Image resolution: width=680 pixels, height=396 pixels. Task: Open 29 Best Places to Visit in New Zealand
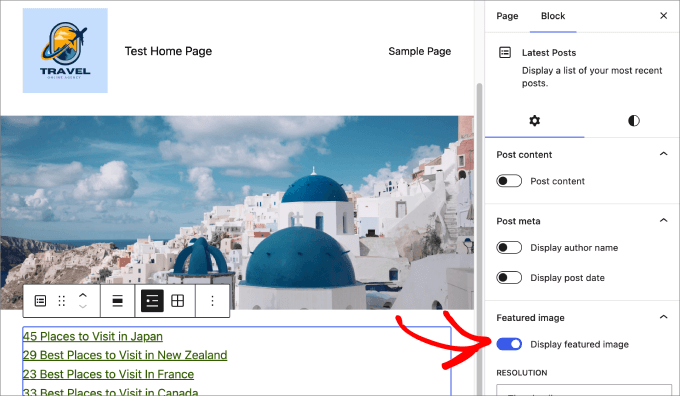[125, 355]
